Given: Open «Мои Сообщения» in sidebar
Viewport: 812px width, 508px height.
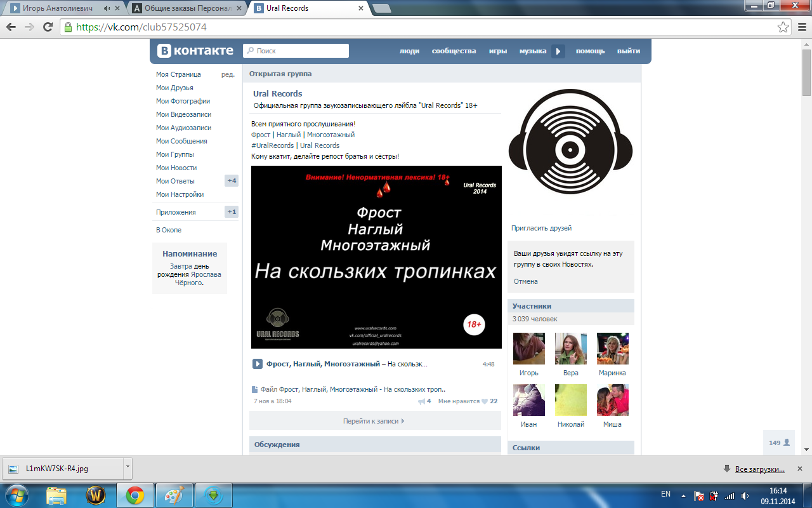Looking at the screenshot, I should 181,141.
